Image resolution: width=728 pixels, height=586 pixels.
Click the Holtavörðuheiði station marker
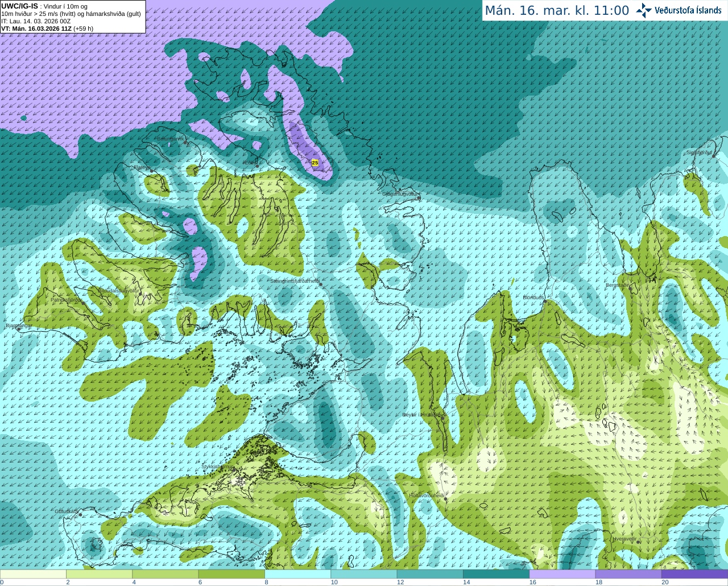446,499
